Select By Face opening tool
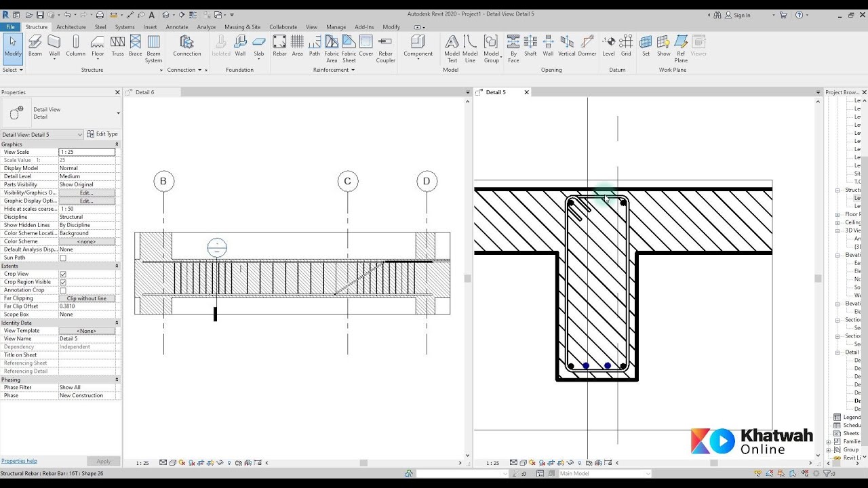Viewport: 868px width, 488px height. pyautogui.click(x=513, y=49)
